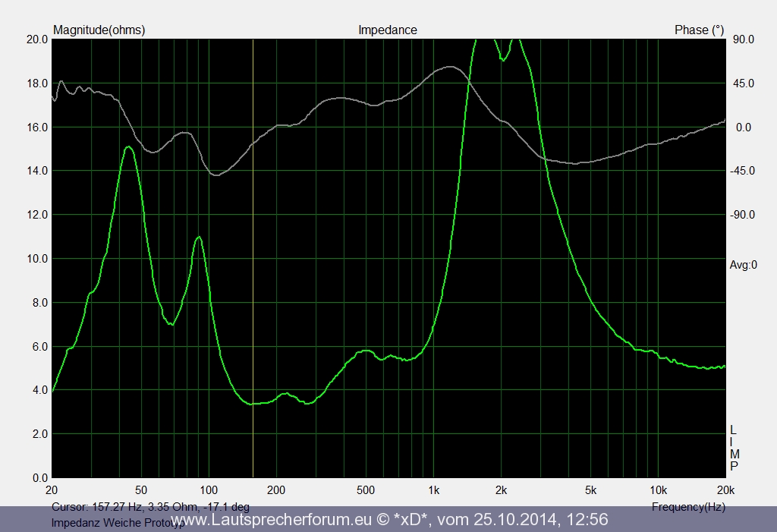The width and height of the screenshot is (777, 532).
Task: Click the Avg:0 indicator
Action: [743, 265]
